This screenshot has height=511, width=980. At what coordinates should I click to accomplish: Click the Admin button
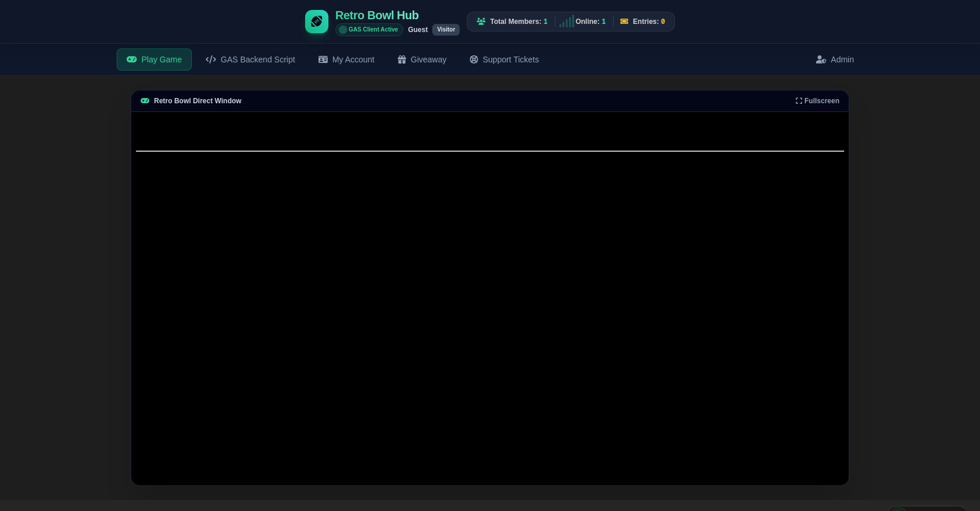[x=835, y=60]
